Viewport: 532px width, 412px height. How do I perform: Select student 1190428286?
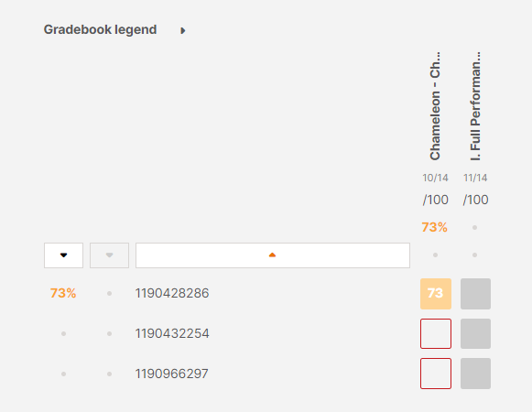(172, 293)
